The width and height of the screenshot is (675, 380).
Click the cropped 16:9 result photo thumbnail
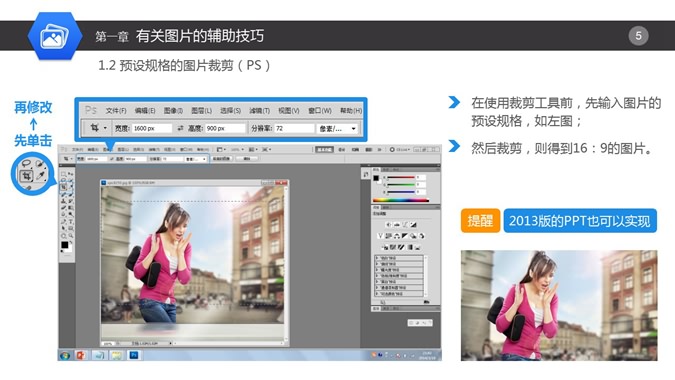[x=559, y=306]
